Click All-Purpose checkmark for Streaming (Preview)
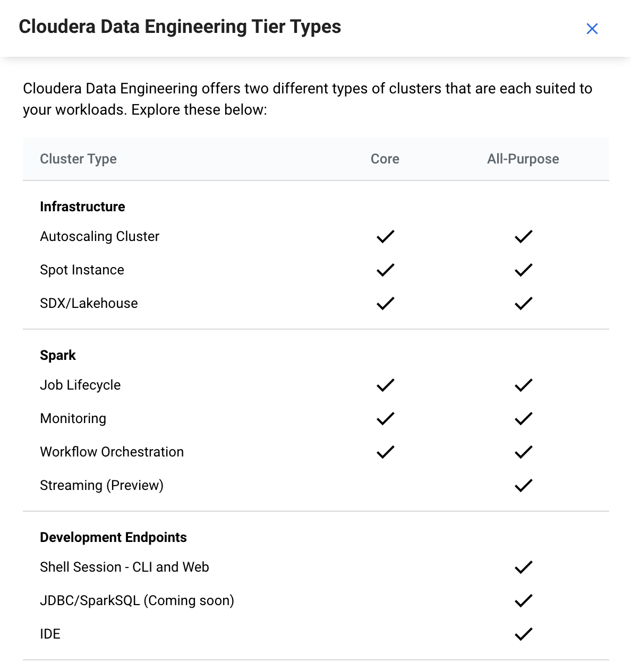631x672 pixels. click(523, 486)
